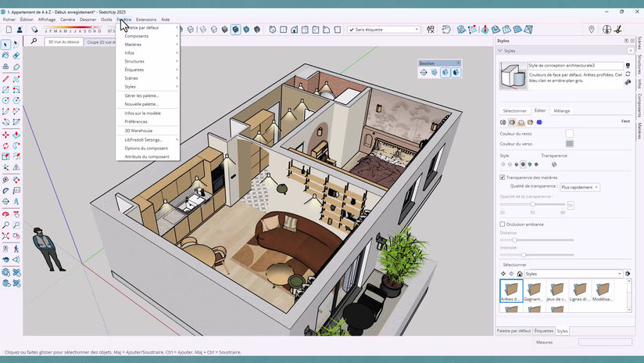Image resolution: width=644 pixels, height=363 pixels.
Task: Click the Mesures input field
Action: pyautogui.click(x=605, y=342)
